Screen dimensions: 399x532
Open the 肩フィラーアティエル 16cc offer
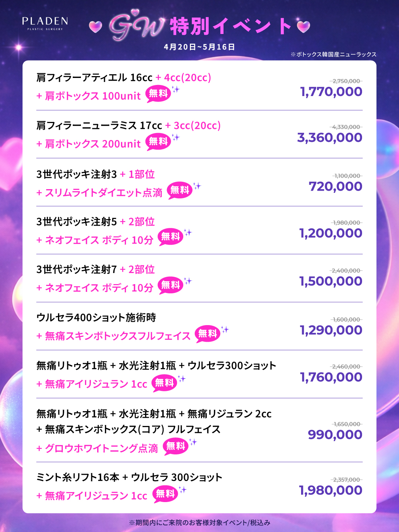pyautogui.click(x=94, y=78)
